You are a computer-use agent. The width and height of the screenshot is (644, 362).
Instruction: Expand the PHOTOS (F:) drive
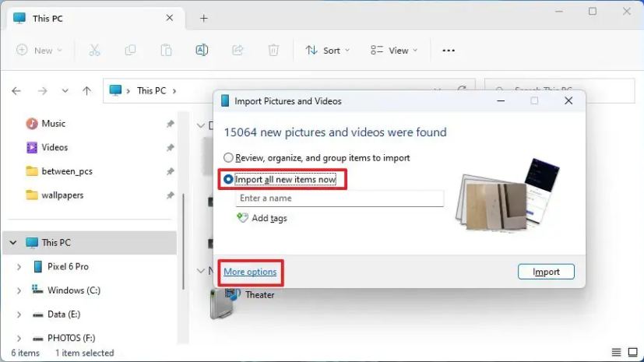click(19, 338)
